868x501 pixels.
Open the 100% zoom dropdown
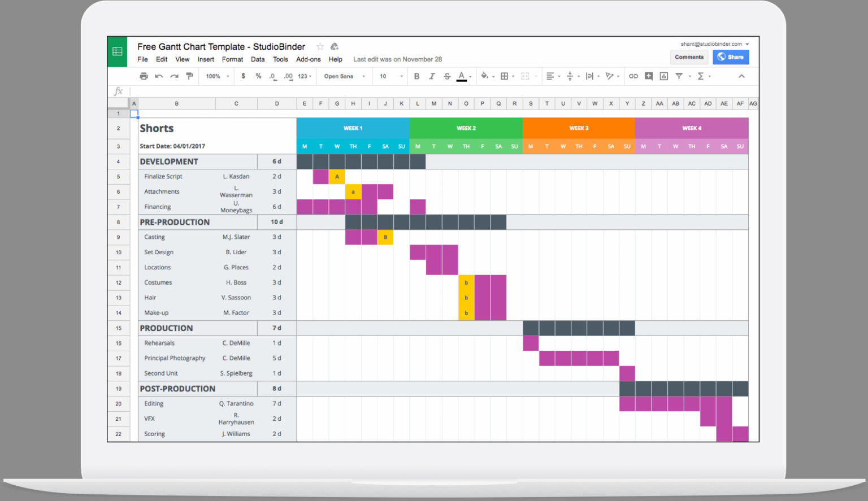click(x=217, y=76)
